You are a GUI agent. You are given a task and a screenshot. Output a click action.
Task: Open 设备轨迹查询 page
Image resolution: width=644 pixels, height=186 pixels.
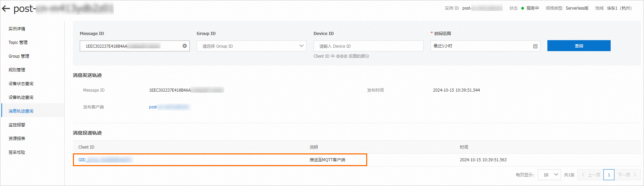pyautogui.click(x=21, y=97)
